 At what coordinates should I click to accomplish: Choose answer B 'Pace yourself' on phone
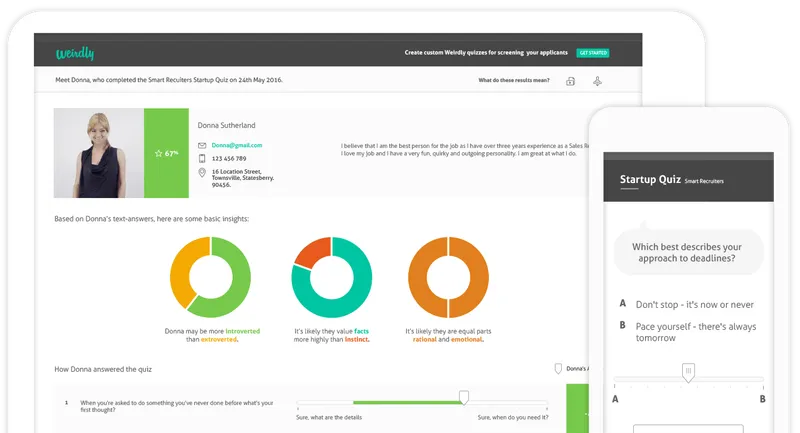tap(696, 332)
